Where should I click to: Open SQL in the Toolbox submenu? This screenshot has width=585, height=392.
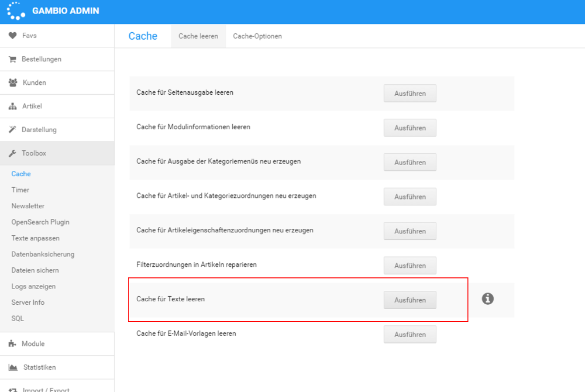18,318
